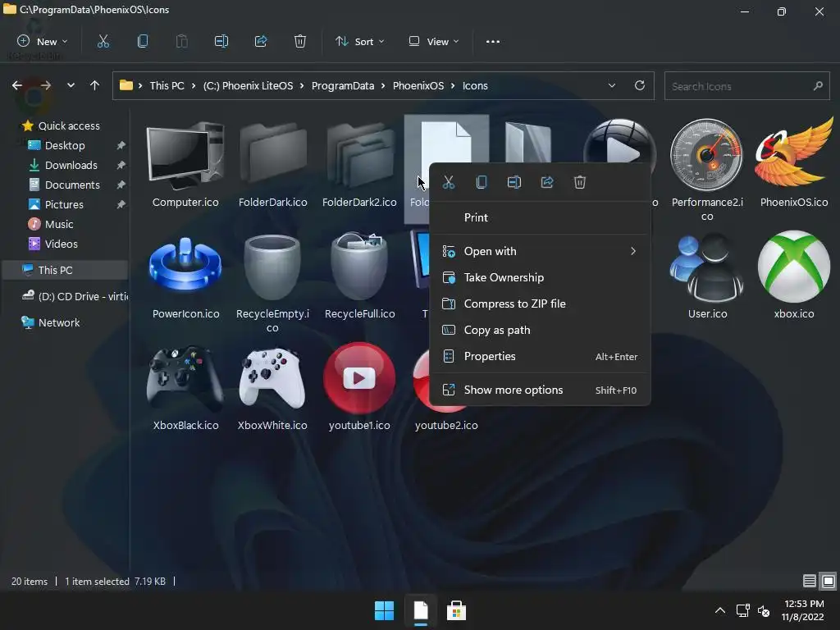The height and width of the screenshot is (630, 840).
Task: Select the User.ico file
Action: (707, 277)
